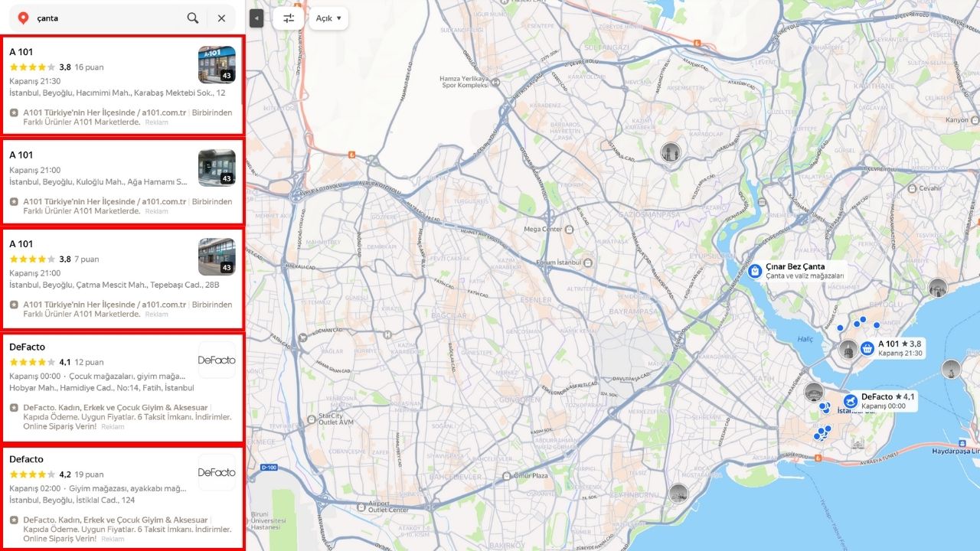
Task: Select the Çınar Bez Çanta shopping bag marker
Action: coord(755,271)
